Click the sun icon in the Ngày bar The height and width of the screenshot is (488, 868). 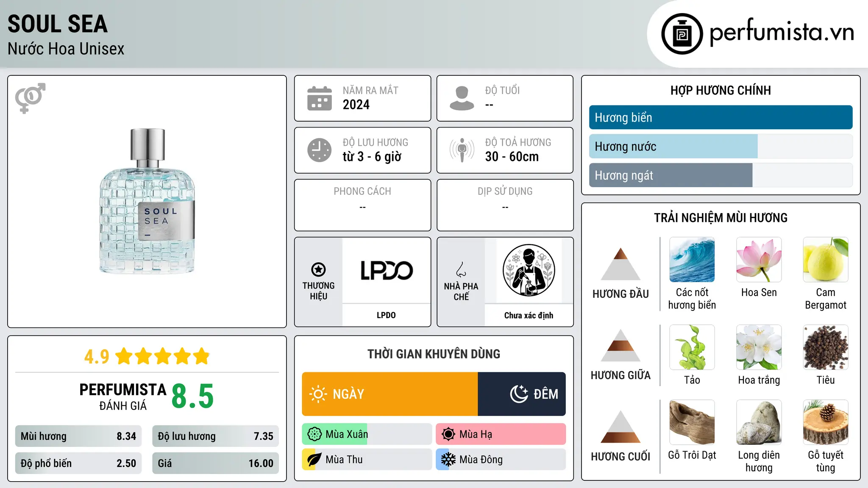point(318,394)
